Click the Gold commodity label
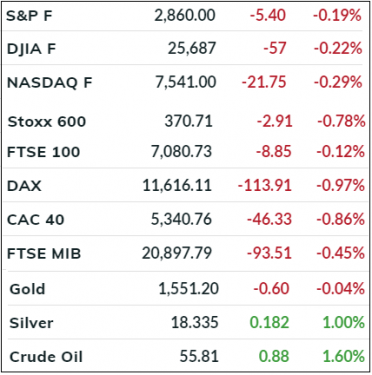 tap(27, 289)
